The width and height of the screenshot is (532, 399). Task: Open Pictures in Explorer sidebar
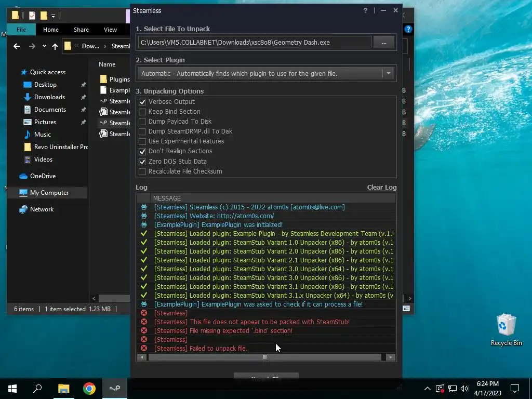[45, 122]
